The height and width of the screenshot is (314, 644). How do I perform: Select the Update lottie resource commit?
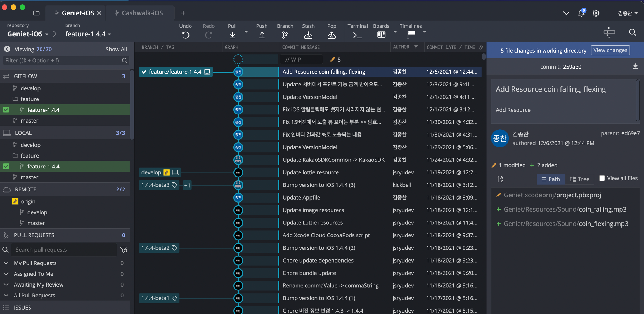pos(311,172)
